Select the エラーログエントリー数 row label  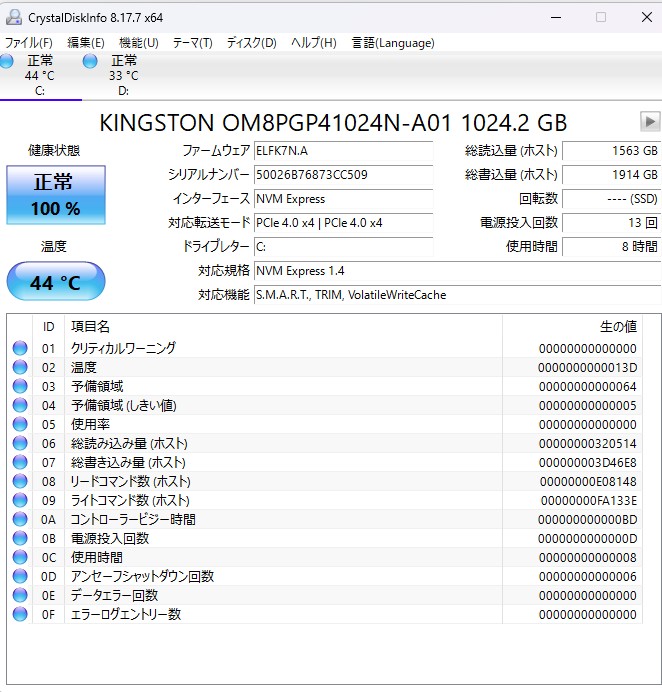tap(126, 614)
